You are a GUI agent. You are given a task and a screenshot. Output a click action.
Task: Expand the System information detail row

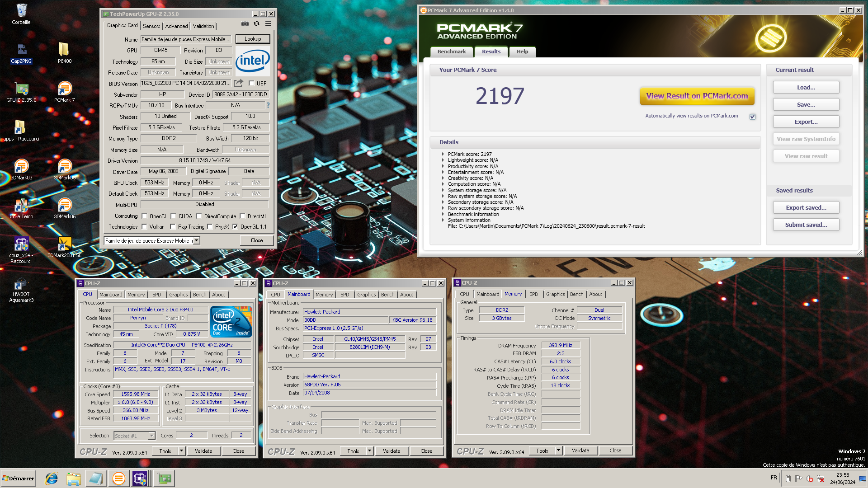443,220
